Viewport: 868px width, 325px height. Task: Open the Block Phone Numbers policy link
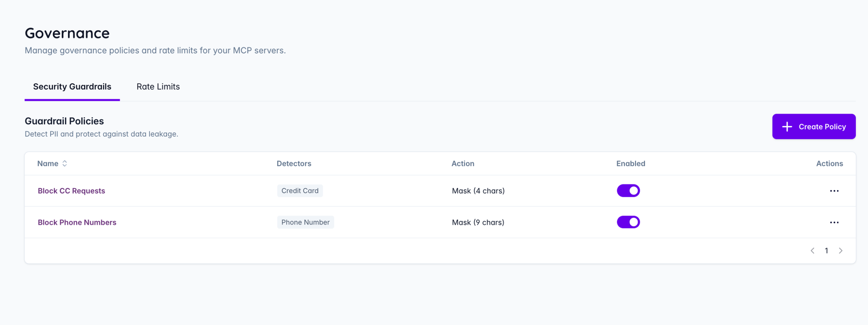click(x=77, y=222)
